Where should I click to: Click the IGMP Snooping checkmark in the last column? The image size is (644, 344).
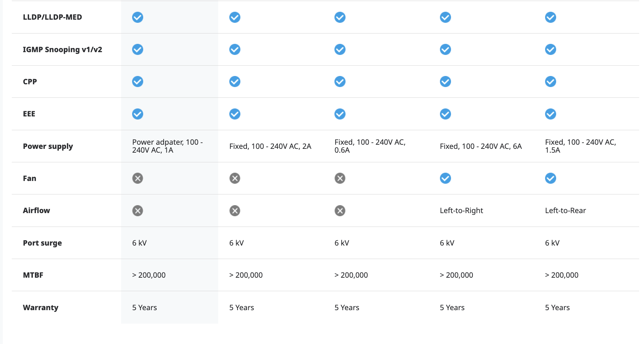click(550, 49)
